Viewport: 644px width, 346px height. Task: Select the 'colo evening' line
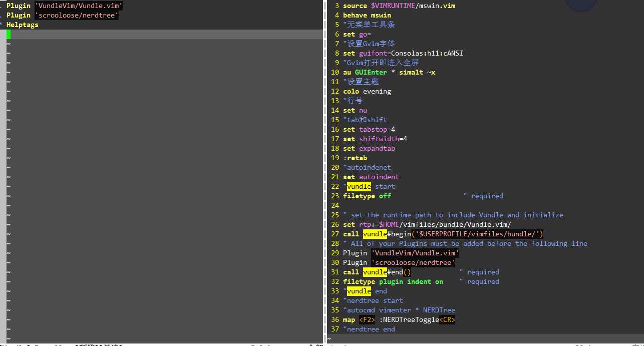tap(367, 91)
